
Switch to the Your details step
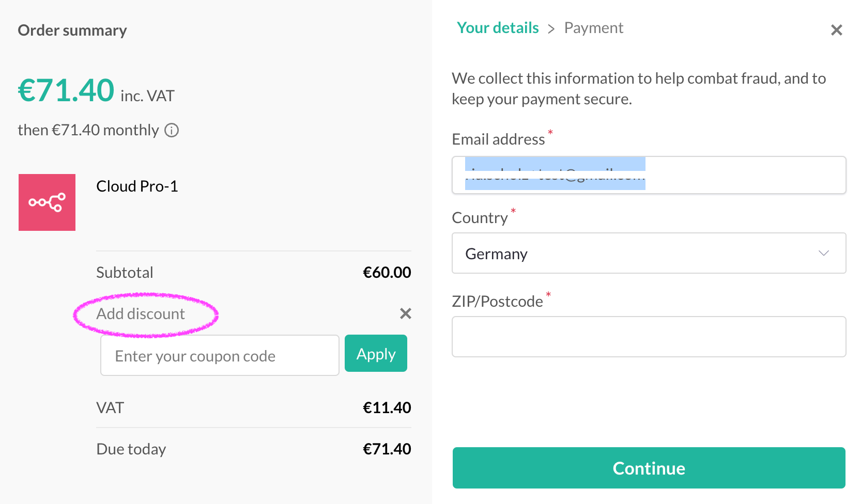pyautogui.click(x=498, y=28)
